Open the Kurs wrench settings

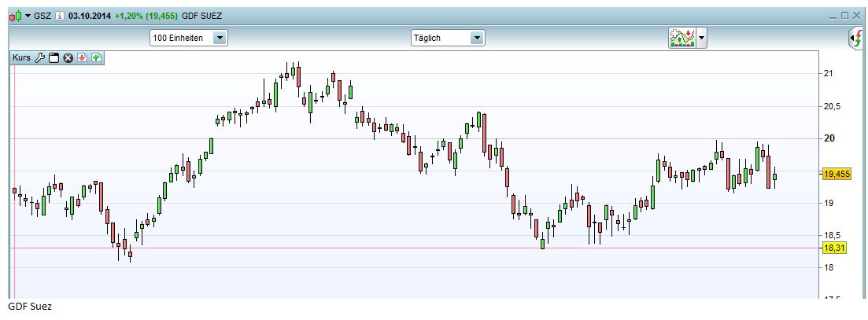pyautogui.click(x=40, y=57)
